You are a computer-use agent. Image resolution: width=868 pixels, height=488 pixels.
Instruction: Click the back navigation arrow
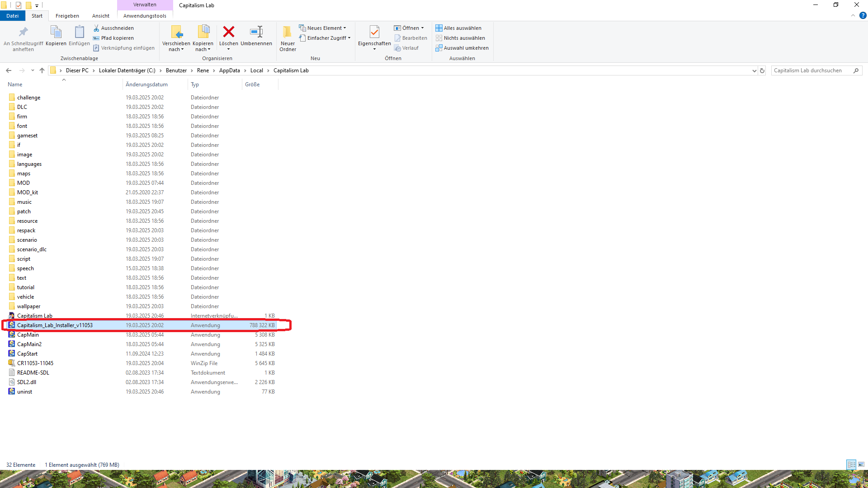tap(9, 70)
